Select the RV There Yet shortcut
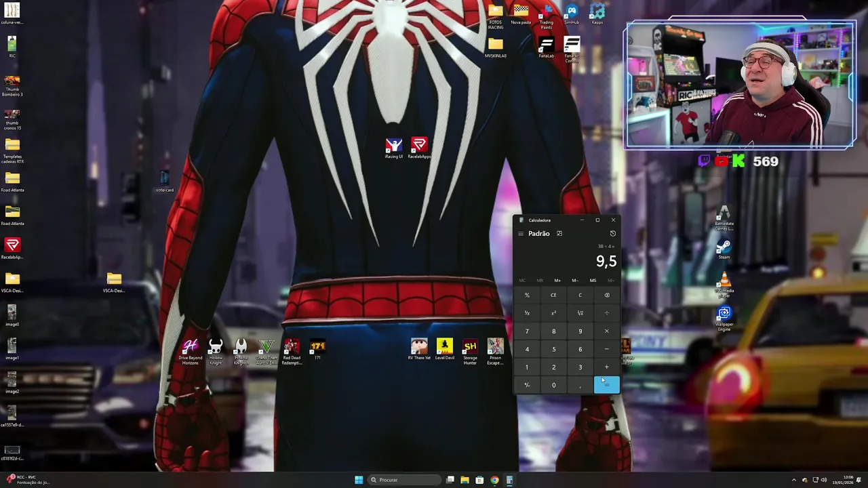The width and height of the screenshot is (868, 488). [419, 350]
